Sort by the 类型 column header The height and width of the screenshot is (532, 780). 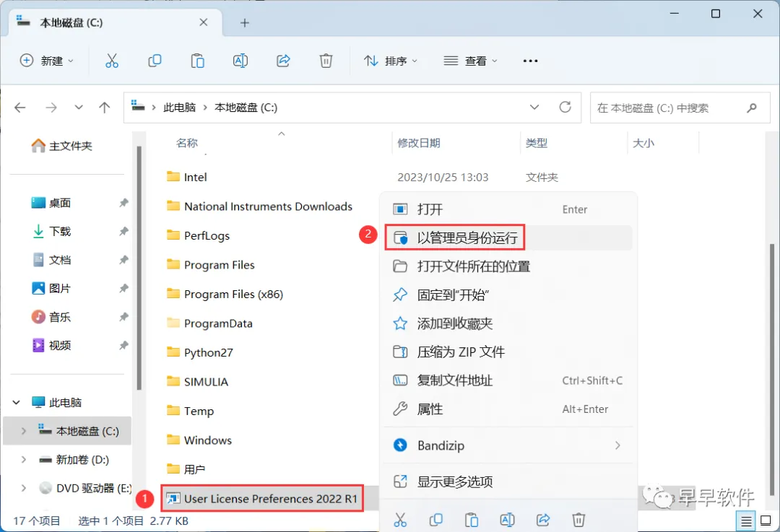pyautogui.click(x=536, y=143)
